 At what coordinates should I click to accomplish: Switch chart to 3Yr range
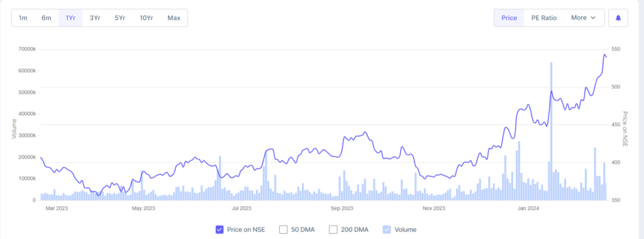click(95, 18)
